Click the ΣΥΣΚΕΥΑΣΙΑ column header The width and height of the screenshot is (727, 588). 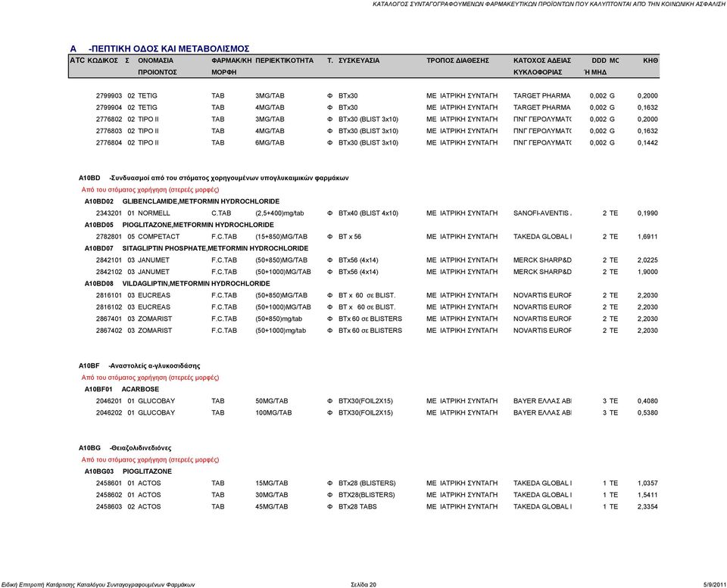(359, 61)
